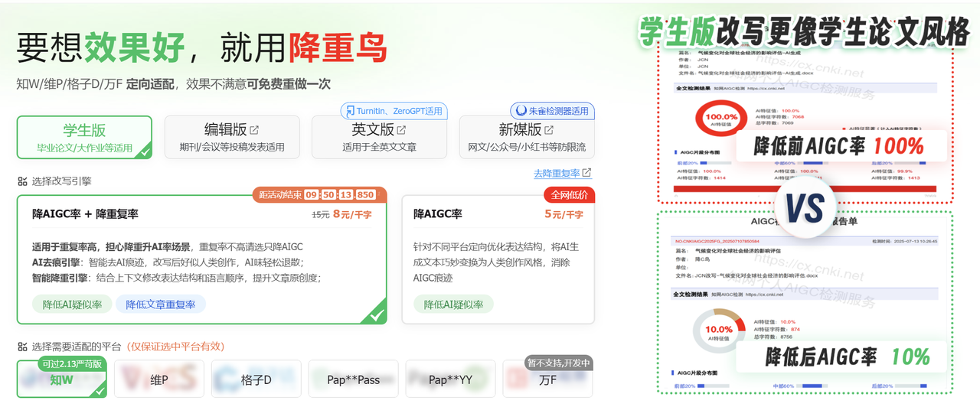Open the 英文版 tab
The height and width of the screenshot is (407, 980).
pos(380,137)
